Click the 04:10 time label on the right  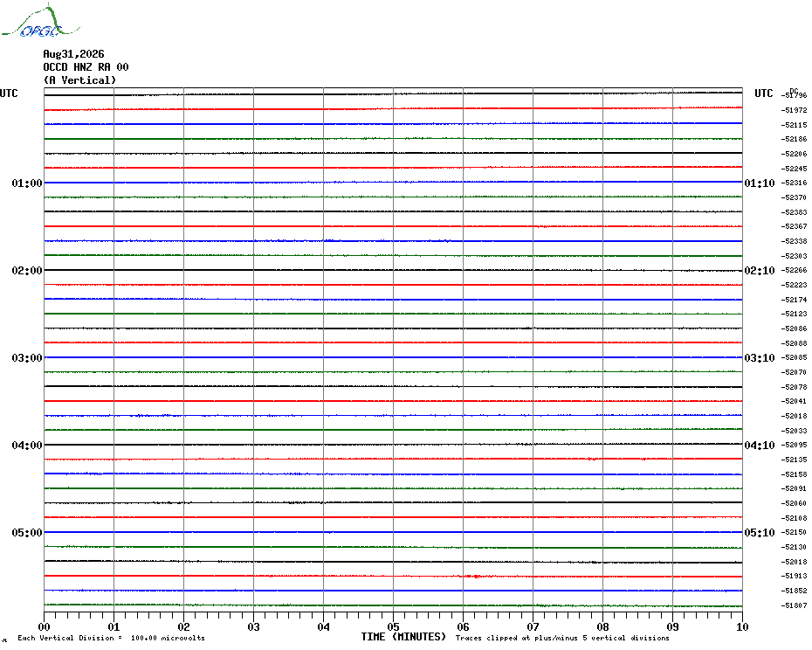pos(760,446)
